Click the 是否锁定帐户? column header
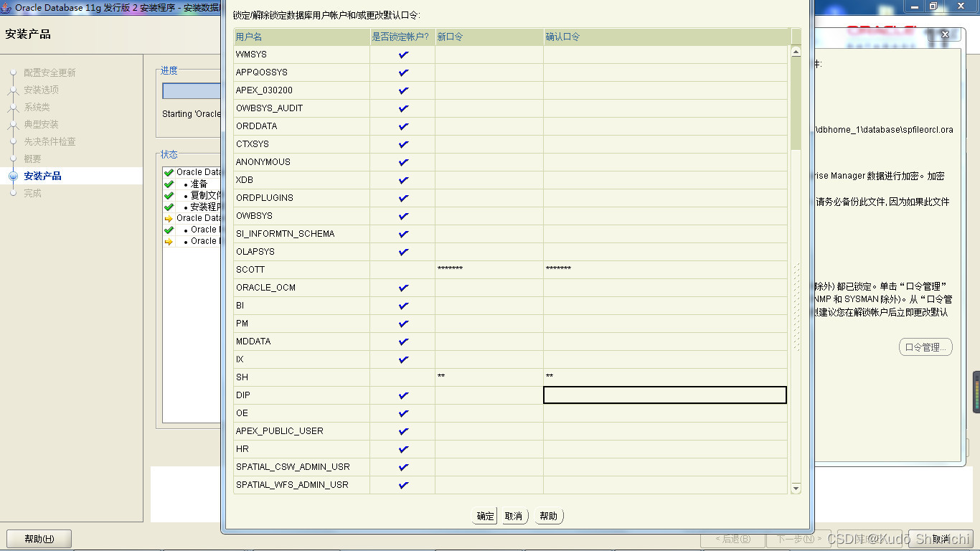 click(x=402, y=37)
